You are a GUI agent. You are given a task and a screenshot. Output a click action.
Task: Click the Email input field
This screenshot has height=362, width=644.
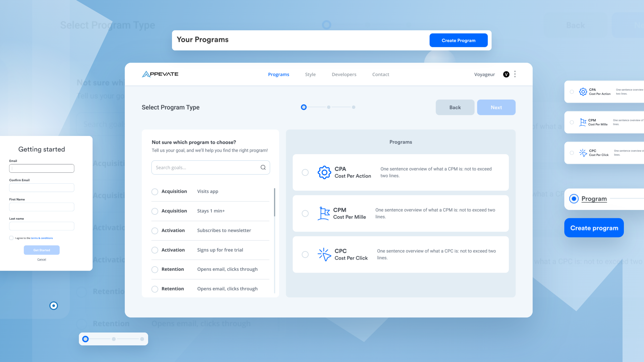point(42,168)
